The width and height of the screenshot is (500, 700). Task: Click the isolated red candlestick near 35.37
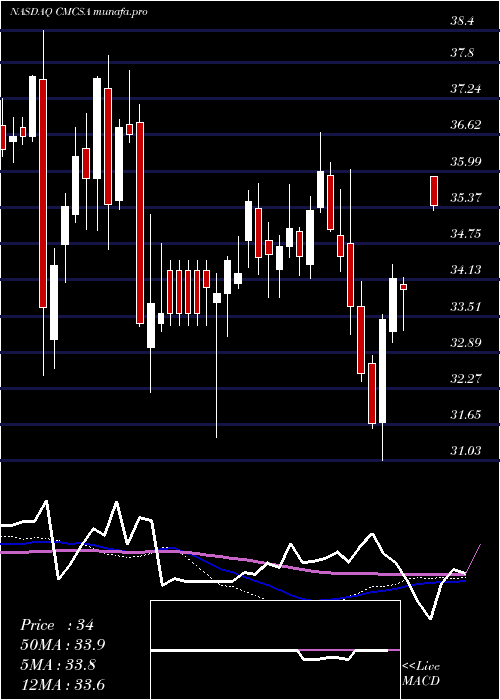point(433,191)
